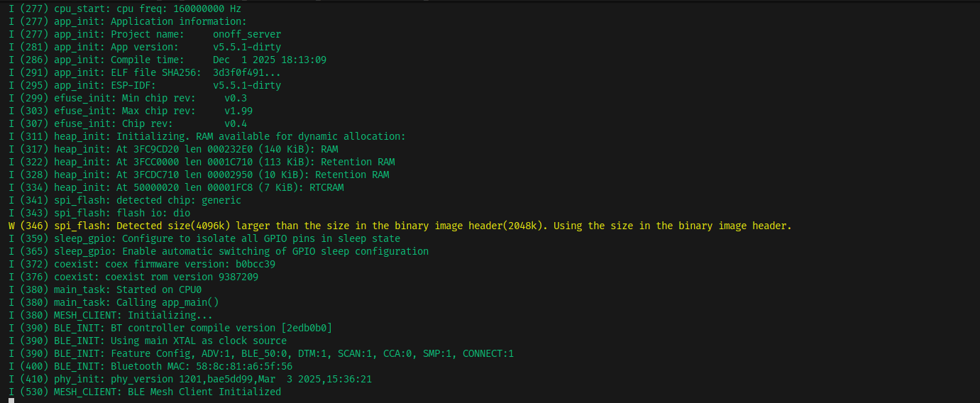The height and width of the screenshot is (403, 980).
Task: Click the coex firmware version b0bcc39 text
Action: pyautogui.click(x=255, y=264)
